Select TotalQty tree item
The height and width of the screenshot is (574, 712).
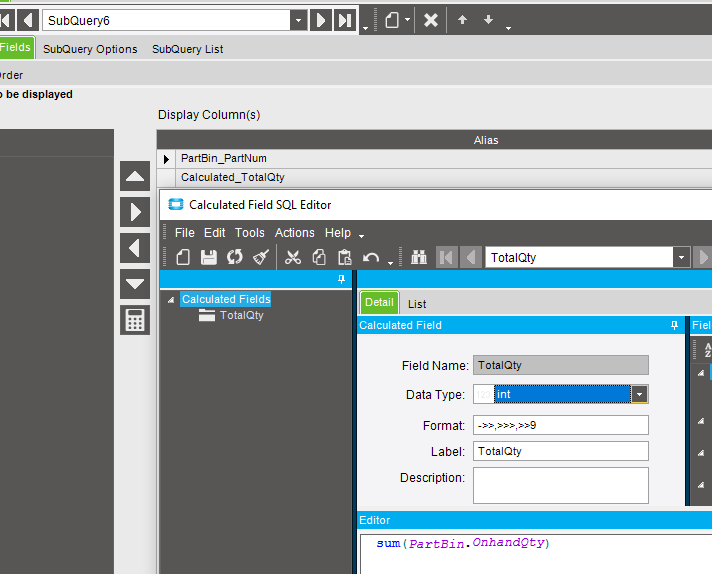coord(242,315)
